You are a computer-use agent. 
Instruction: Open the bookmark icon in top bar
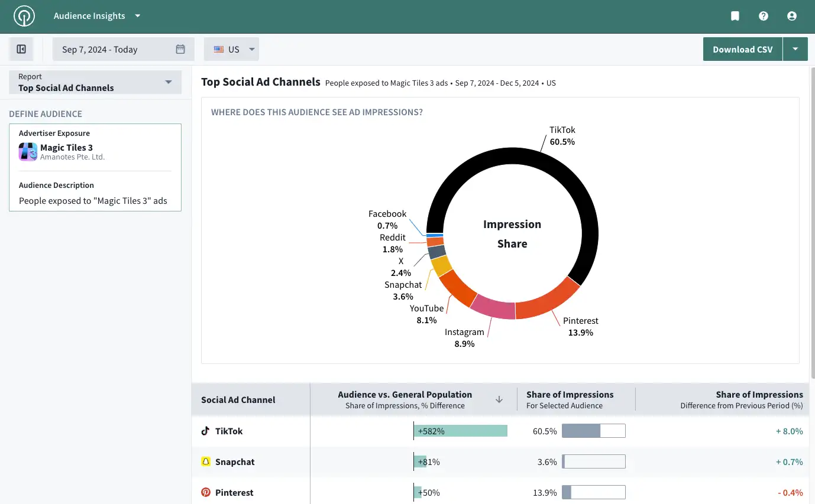coord(735,16)
